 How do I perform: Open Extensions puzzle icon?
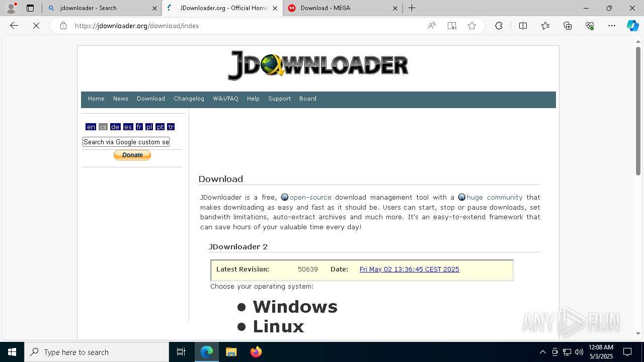pos(499,26)
